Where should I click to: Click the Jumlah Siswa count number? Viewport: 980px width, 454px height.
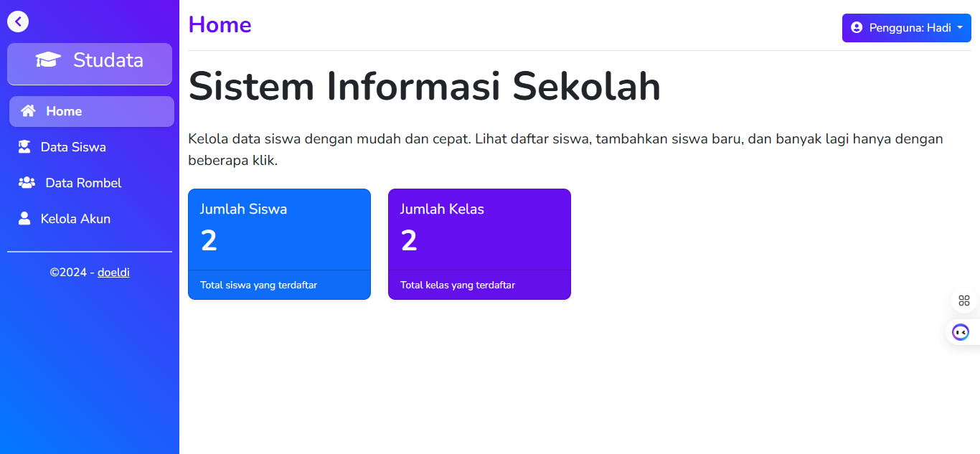coord(209,241)
